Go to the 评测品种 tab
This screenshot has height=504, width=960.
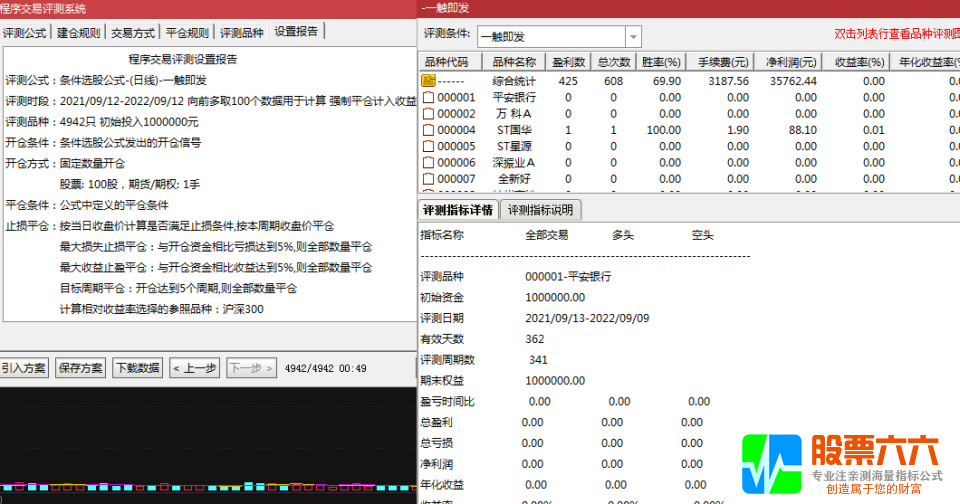click(x=242, y=32)
